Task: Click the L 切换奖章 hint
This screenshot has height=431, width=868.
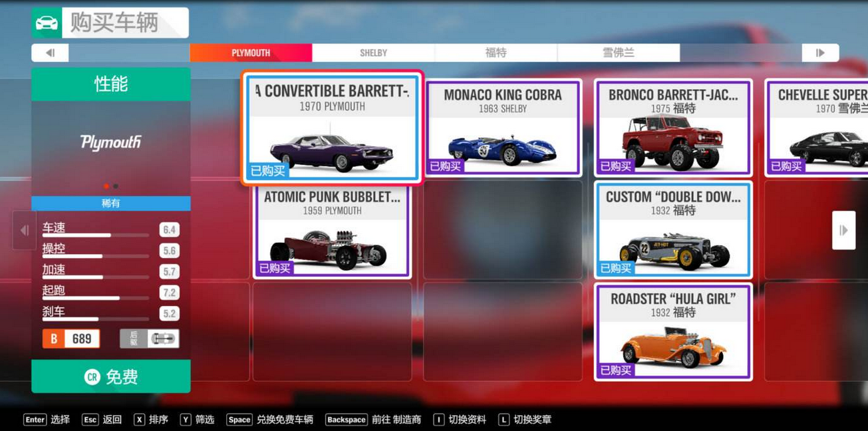Action: (525, 420)
